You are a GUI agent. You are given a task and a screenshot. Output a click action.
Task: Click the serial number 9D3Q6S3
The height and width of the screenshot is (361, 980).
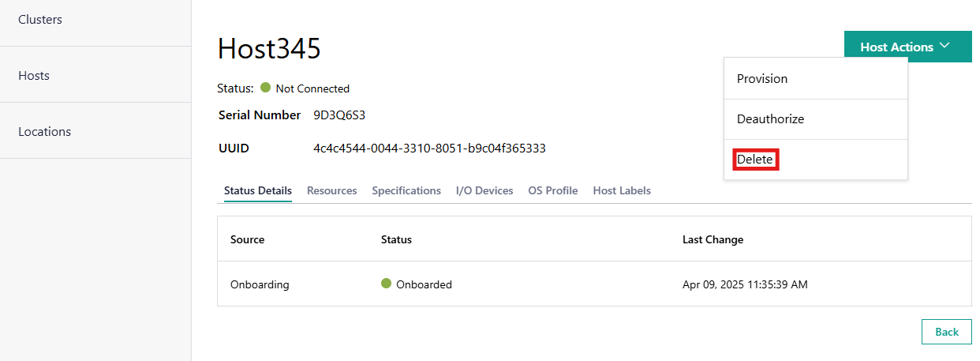click(x=339, y=115)
